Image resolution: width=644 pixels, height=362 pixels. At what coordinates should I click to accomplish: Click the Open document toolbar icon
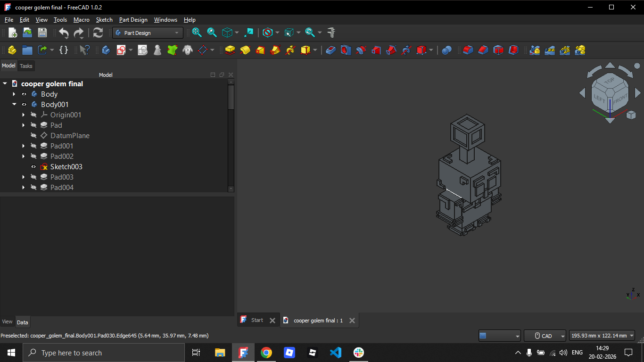tap(27, 33)
